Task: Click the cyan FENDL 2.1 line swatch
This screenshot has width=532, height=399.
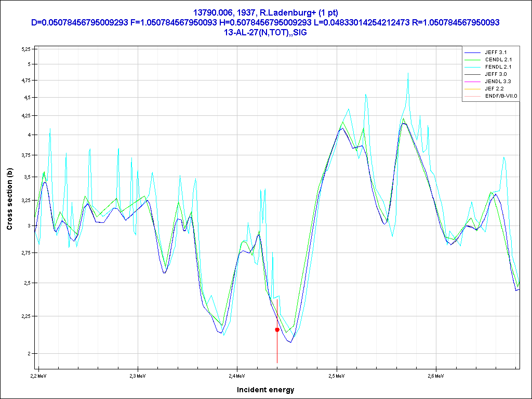Action: (x=473, y=67)
